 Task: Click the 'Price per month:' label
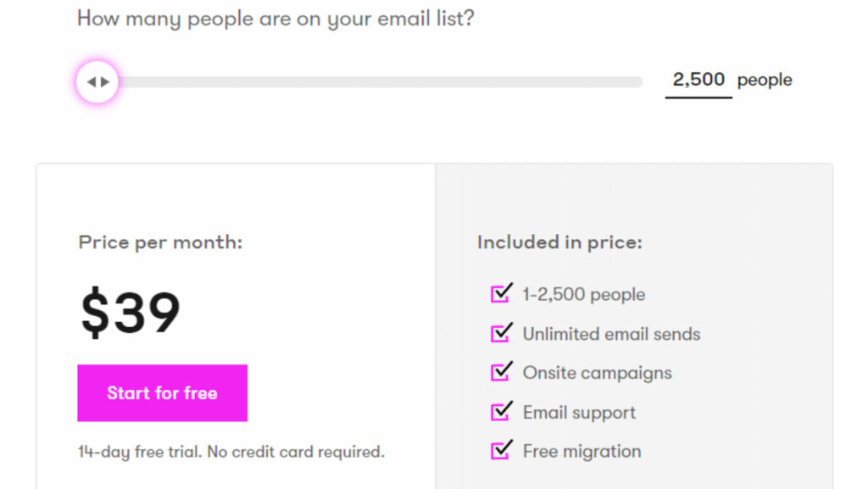click(160, 242)
